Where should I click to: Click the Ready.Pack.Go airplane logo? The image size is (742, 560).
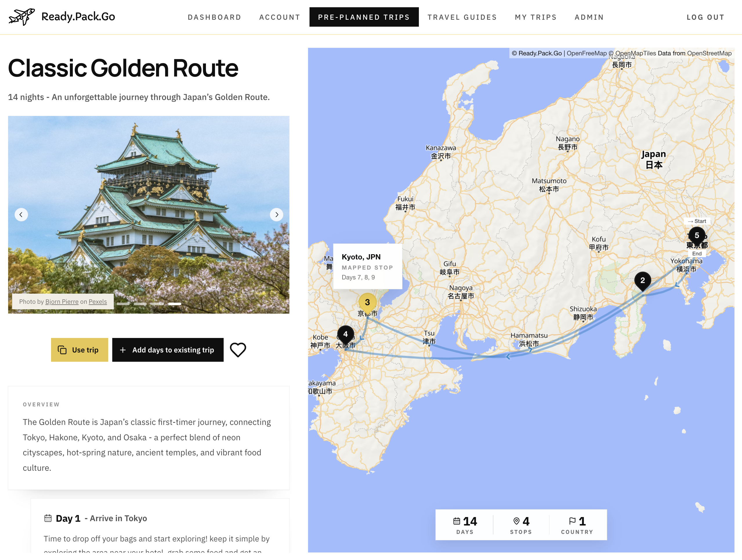(22, 17)
